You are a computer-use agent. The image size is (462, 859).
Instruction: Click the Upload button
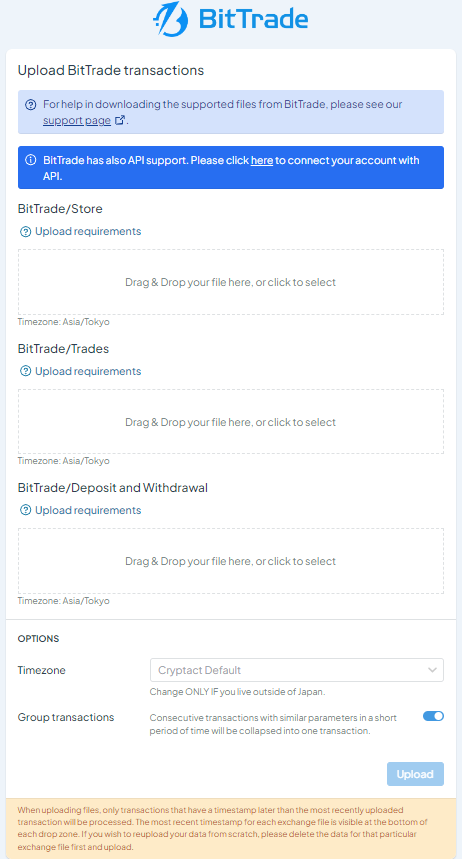[x=415, y=774]
